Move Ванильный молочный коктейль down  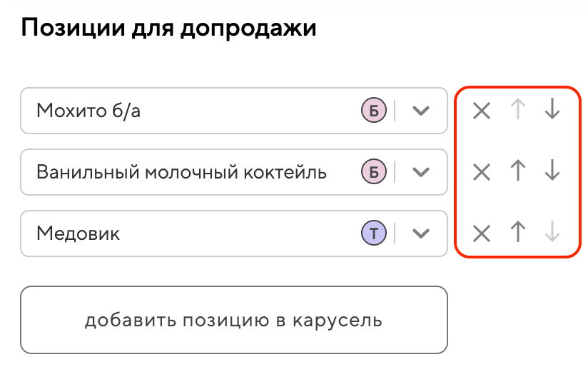pyautogui.click(x=552, y=171)
